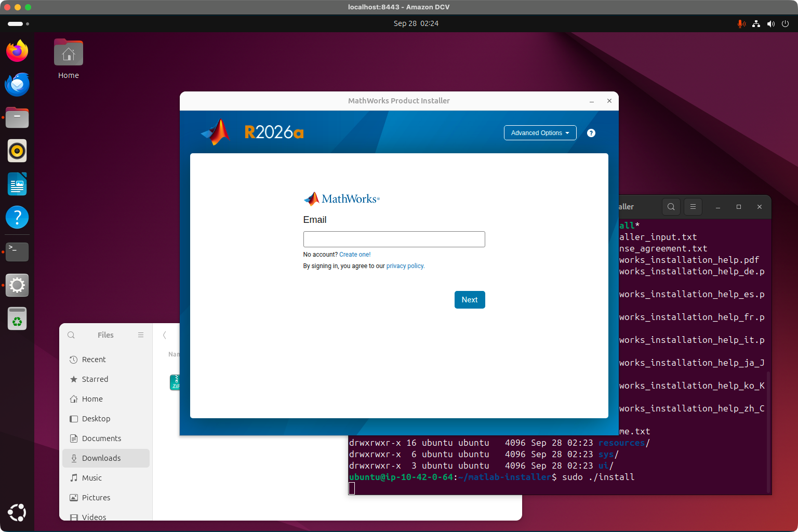Show Applications with the Ubuntu logo
This screenshot has width=798, height=532.
click(17, 513)
